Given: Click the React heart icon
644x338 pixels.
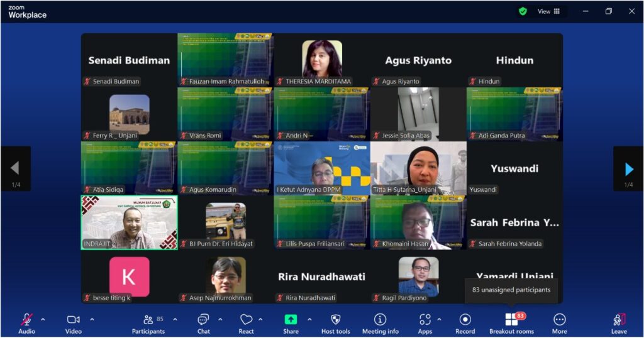Looking at the screenshot, I should point(246,323).
